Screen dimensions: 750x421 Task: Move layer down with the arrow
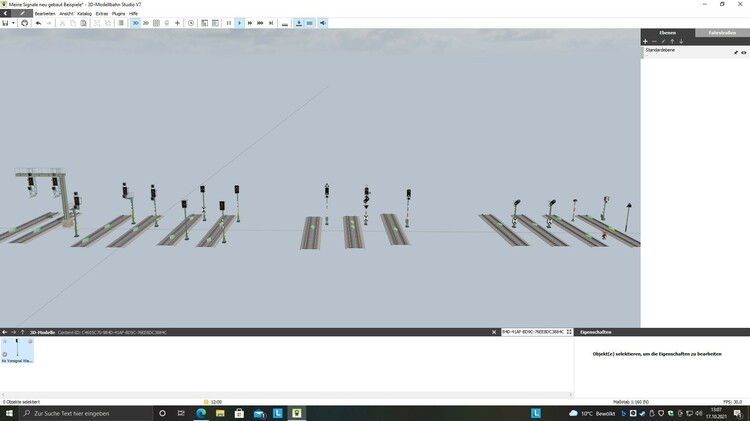tap(681, 42)
